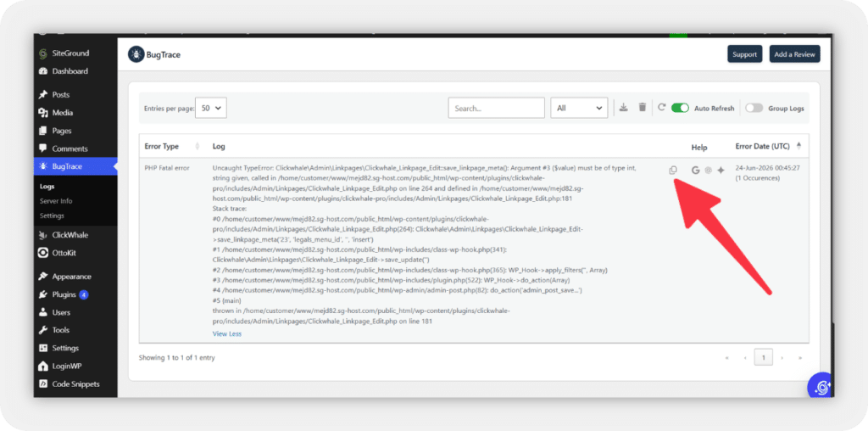Enable the Group Logs toggle
The height and width of the screenshot is (431, 868).
pyautogui.click(x=754, y=108)
